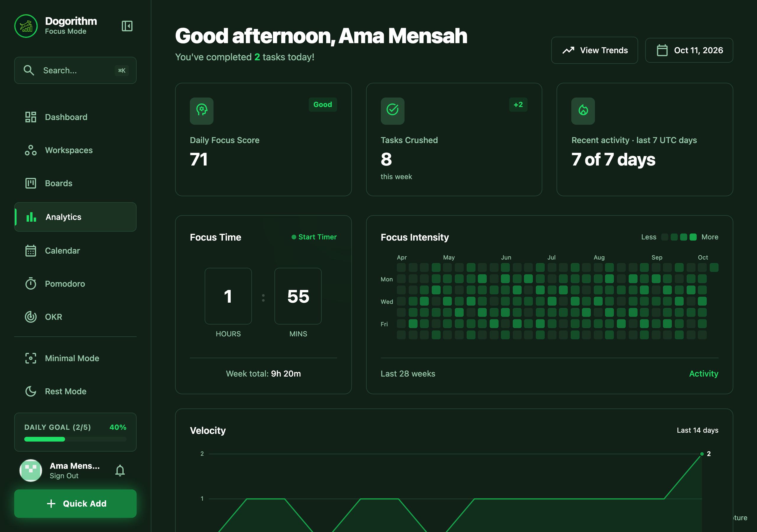This screenshot has width=757, height=532.
Task: Collapse the sidebar panel icon
Action: 127,26
